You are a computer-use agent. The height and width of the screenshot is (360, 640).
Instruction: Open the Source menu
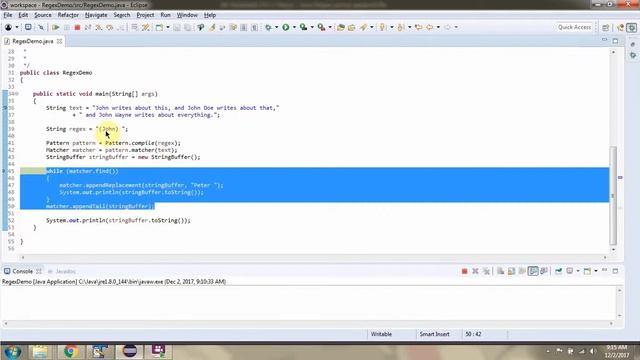(x=43, y=15)
